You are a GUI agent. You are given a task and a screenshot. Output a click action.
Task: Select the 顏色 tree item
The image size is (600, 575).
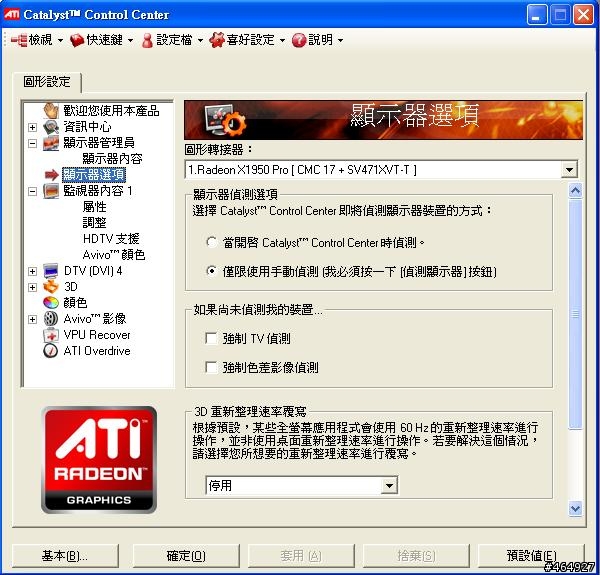(x=75, y=303)
